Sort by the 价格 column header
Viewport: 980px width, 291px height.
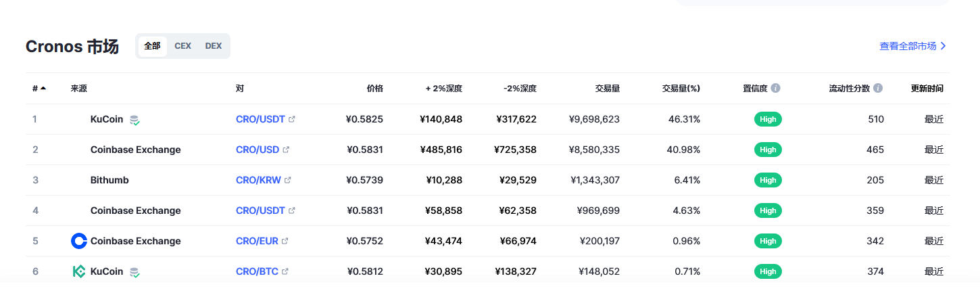point(375,88)
